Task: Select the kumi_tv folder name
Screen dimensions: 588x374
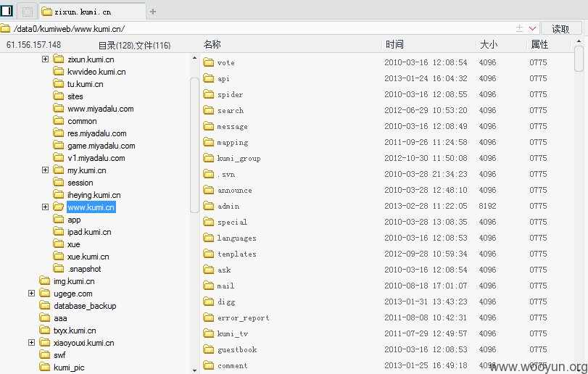Action: pos(233,333)
